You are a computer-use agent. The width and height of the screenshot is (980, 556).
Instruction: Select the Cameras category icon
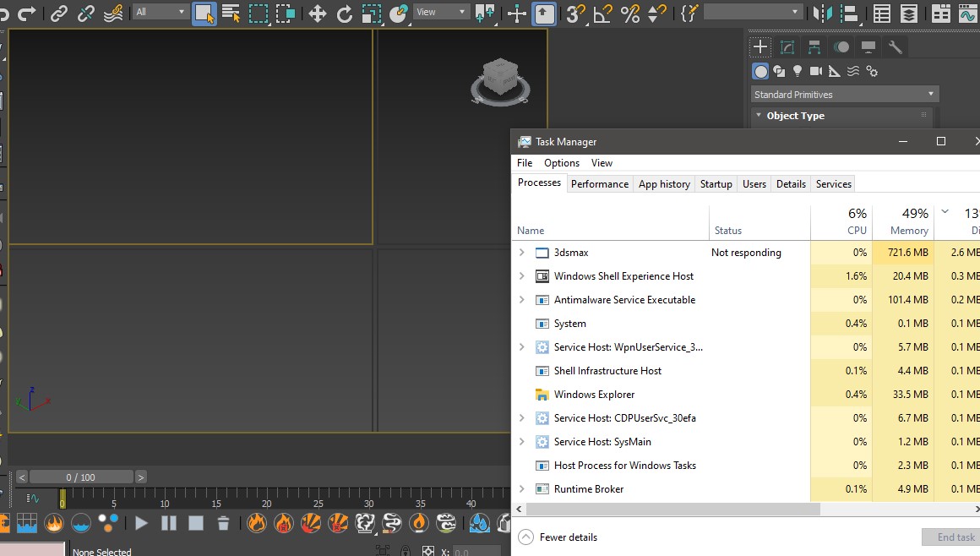pyautogui.click(x=815, y=72)
